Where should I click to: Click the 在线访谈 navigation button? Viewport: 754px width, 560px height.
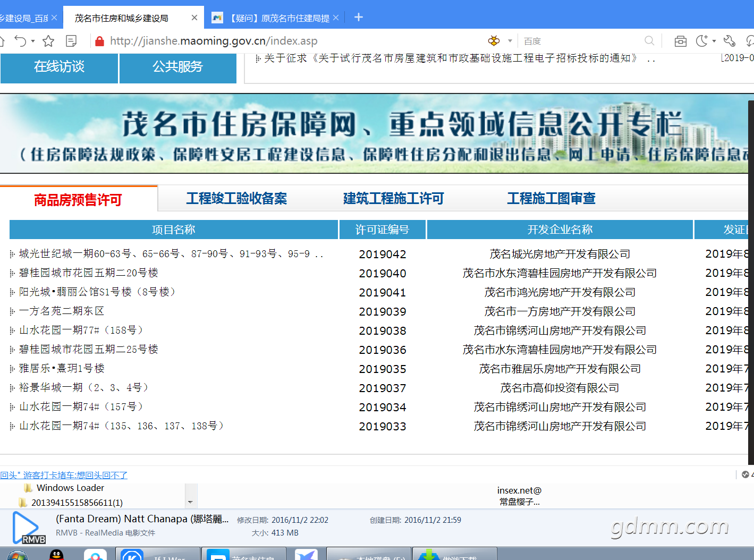pyautogui.click(x=59, y=67)
